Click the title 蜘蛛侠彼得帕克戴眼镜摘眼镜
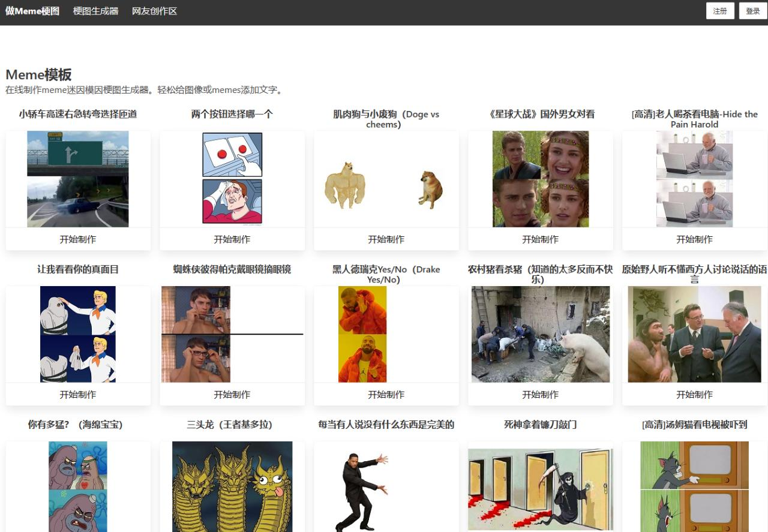Viewport: 768px width, 532px height. pos(232,269)
